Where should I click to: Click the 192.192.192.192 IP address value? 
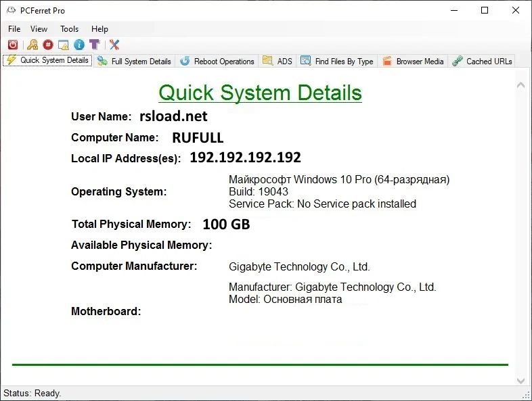click(245, 158)
